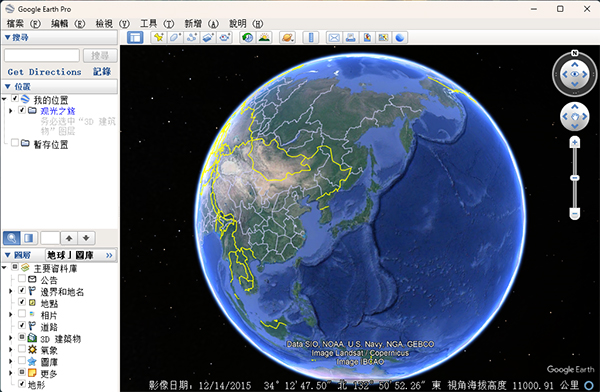Click the Save Image toolbar icon

367,38
